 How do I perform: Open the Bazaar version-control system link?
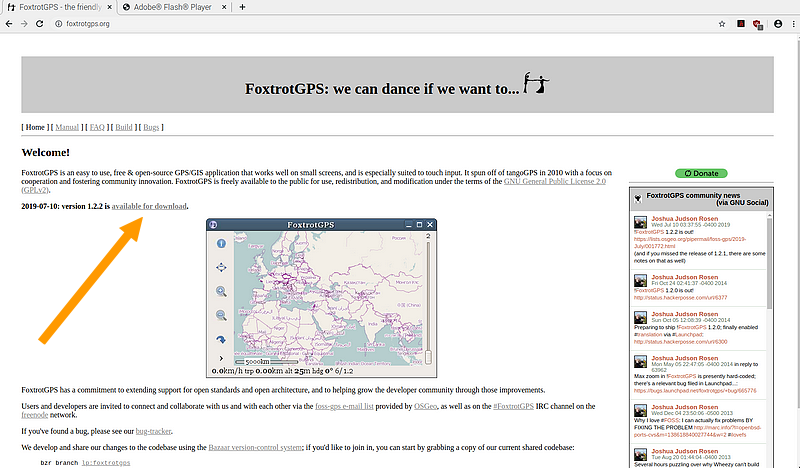tap(255, 448)
